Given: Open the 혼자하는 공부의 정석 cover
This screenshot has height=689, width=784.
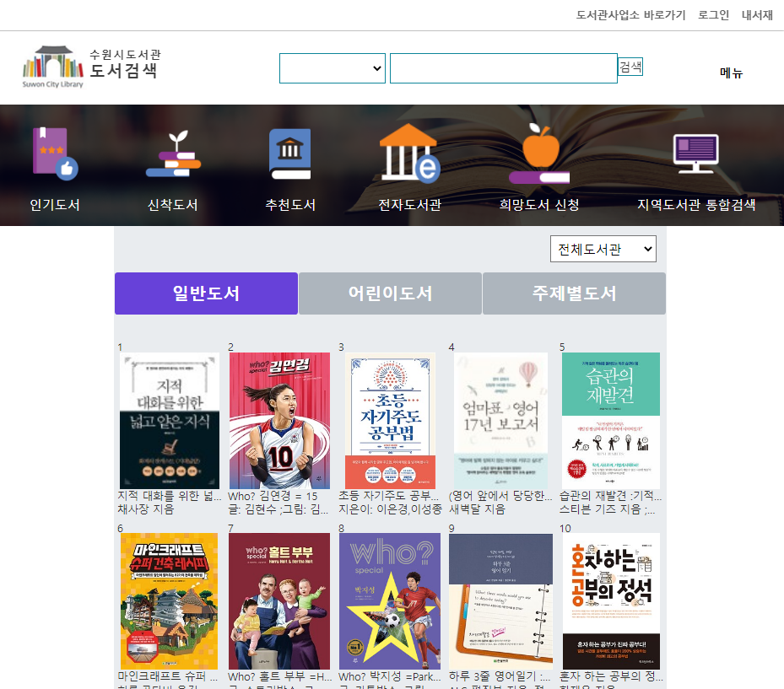Looking at the screenshot, I should (611, 601).
